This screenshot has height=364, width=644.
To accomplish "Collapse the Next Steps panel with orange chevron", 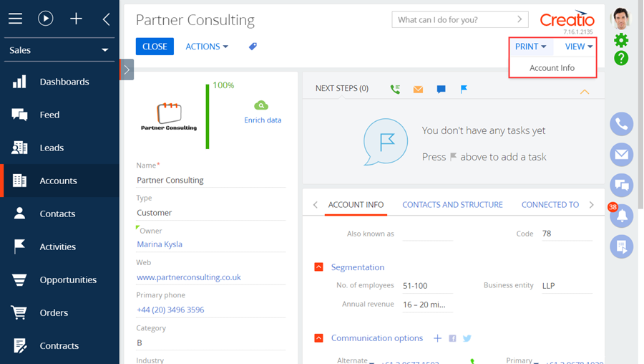I will (585, 92).
